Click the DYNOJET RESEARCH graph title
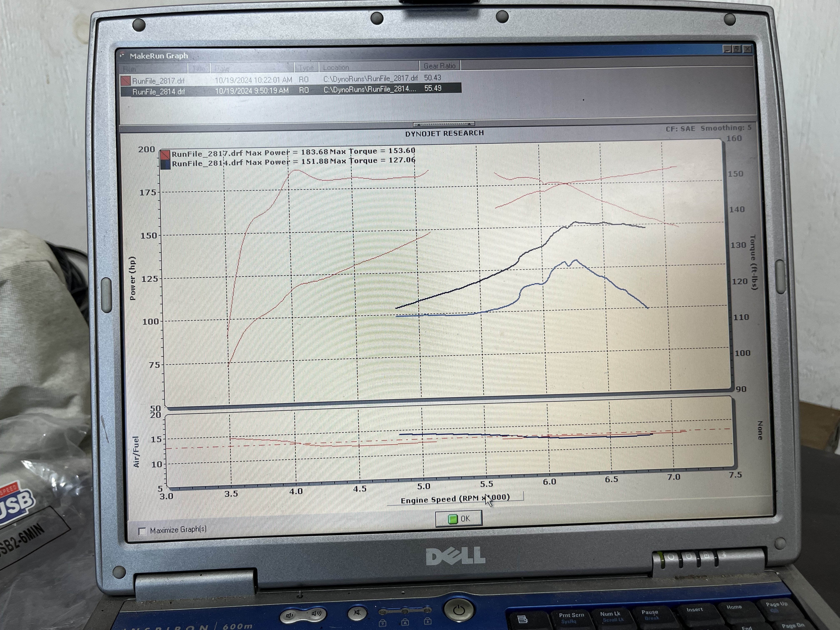840x630 pixels. pyautogui.click(x=444, y=133)
